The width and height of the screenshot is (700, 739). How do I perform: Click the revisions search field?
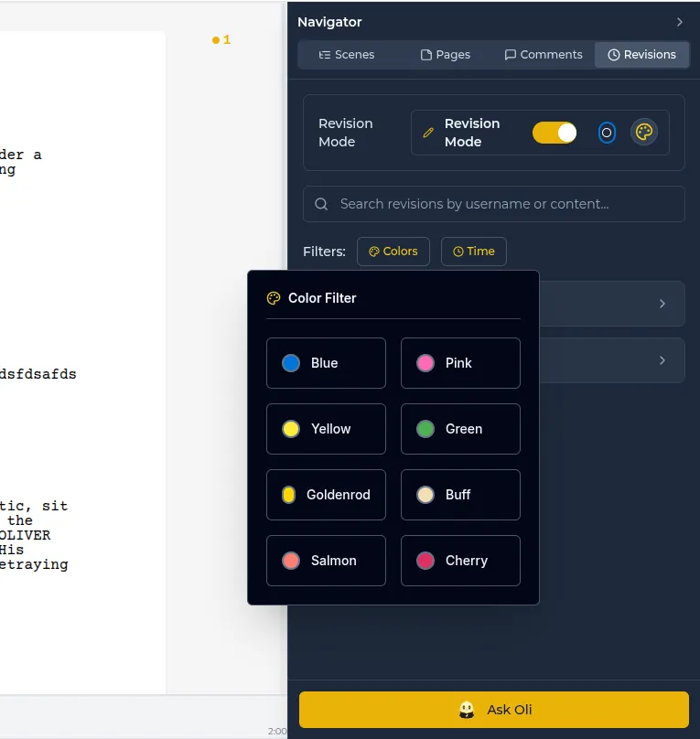[x=493, y=204]
